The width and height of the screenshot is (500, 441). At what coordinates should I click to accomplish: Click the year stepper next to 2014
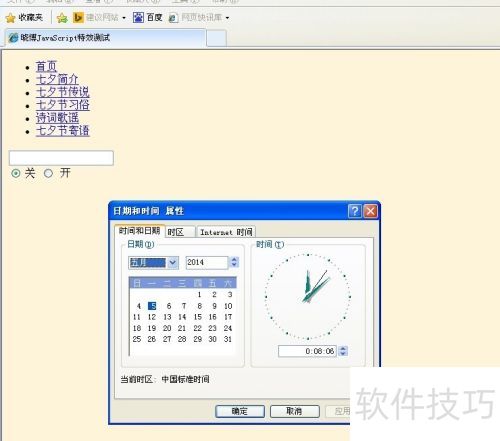click(234, 262)
